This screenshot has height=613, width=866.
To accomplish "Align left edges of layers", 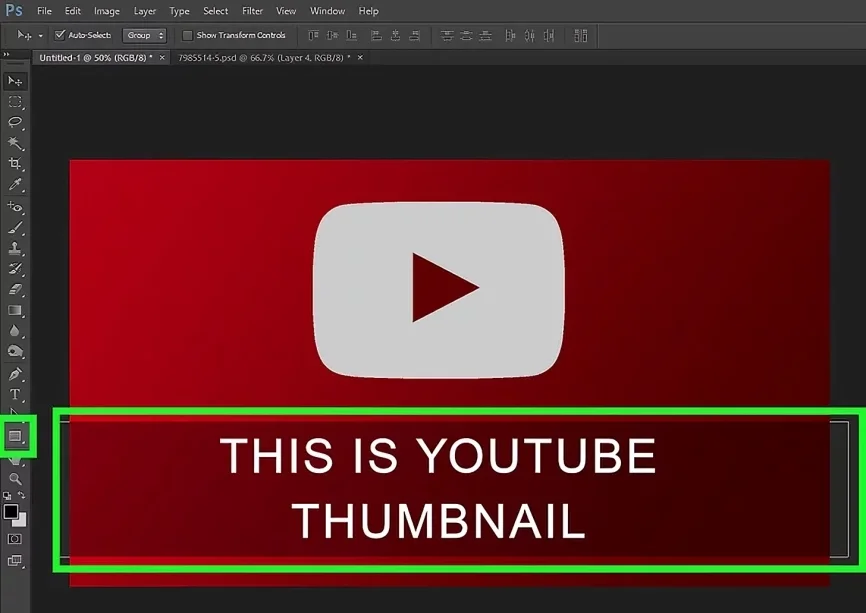I will (x=376, y=36).
